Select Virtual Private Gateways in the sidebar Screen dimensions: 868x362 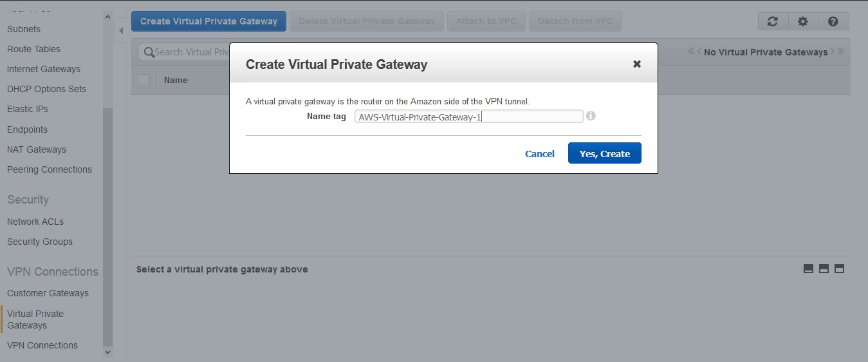pyautogui.click(x=35, y=319)
